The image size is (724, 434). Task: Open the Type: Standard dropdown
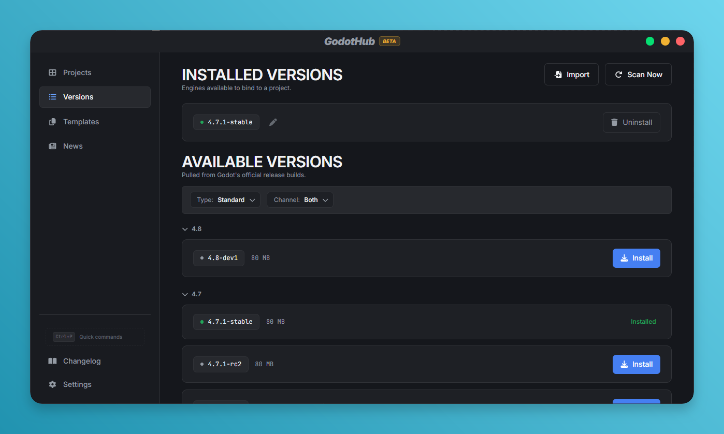coord(225,200)
